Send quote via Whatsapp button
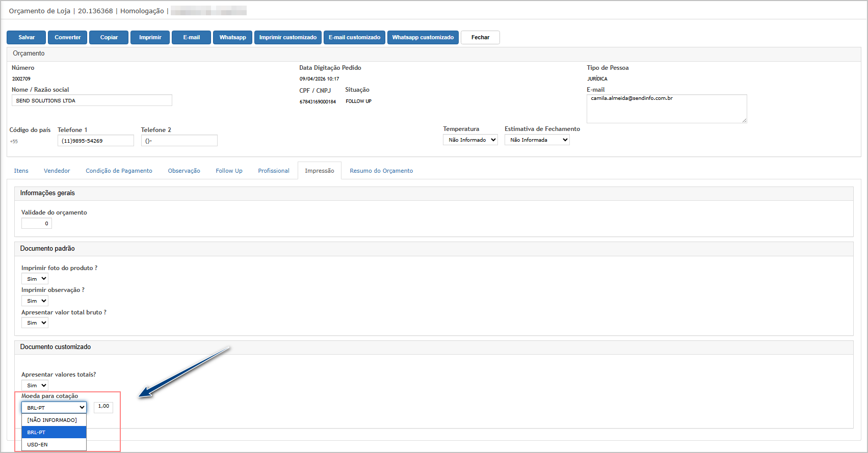This screenshot has height=453, width=868. coord(232,38)
